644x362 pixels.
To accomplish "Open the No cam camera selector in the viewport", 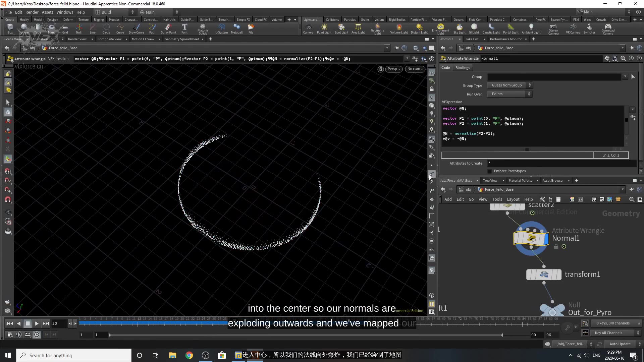I will tap(415, 69).
